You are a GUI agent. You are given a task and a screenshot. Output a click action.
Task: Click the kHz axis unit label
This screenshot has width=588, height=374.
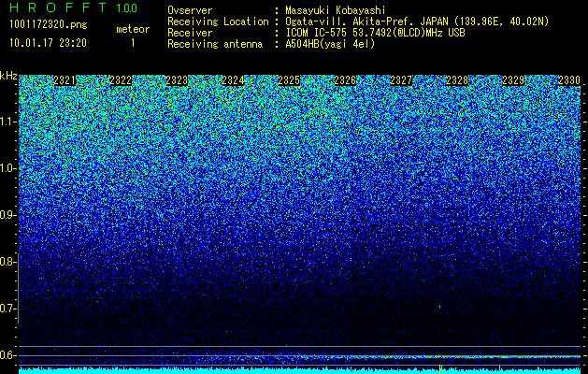click(8, 76)
